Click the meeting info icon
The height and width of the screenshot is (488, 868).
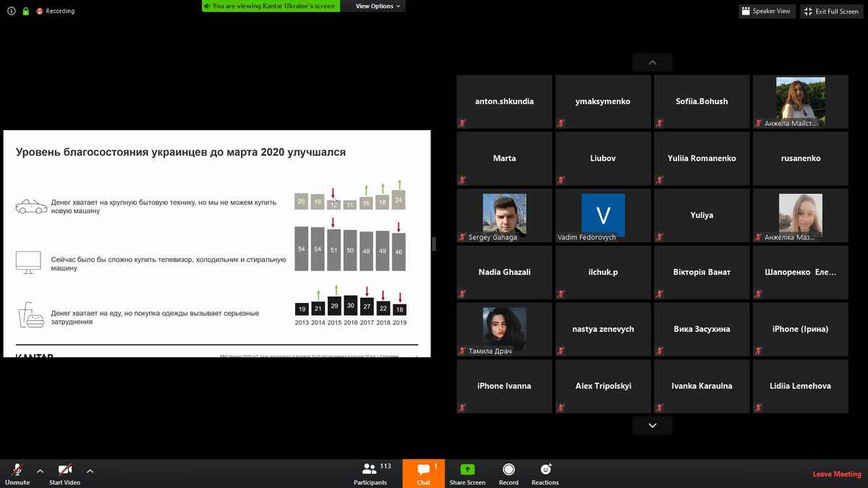coord(11,12)
